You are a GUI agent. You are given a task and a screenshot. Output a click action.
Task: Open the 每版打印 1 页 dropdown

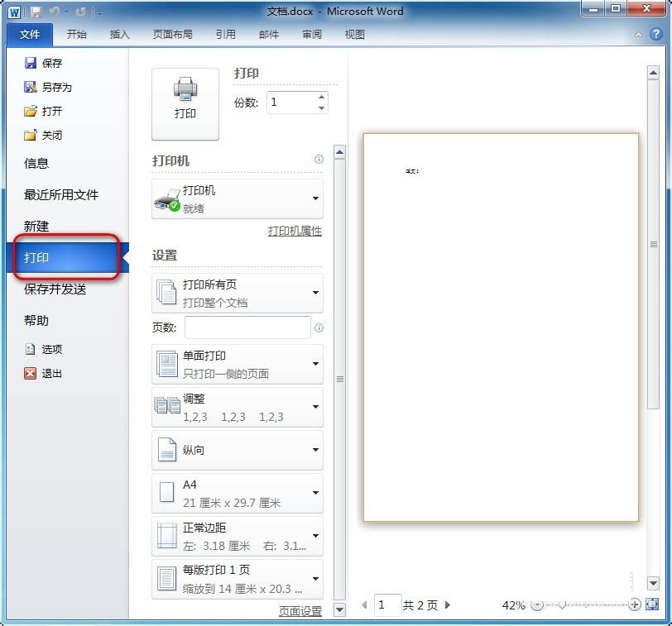(238, 579)
